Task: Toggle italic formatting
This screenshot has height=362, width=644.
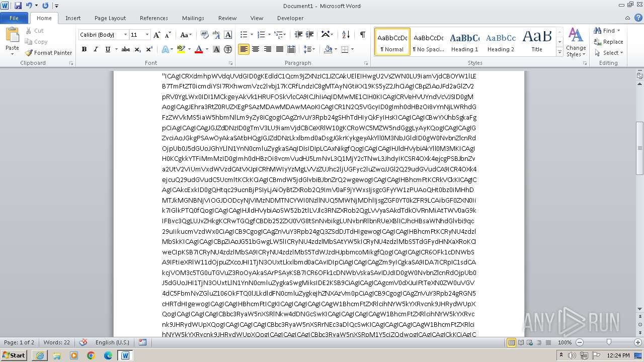Action: pyautogui.click(x=96, y=49)
